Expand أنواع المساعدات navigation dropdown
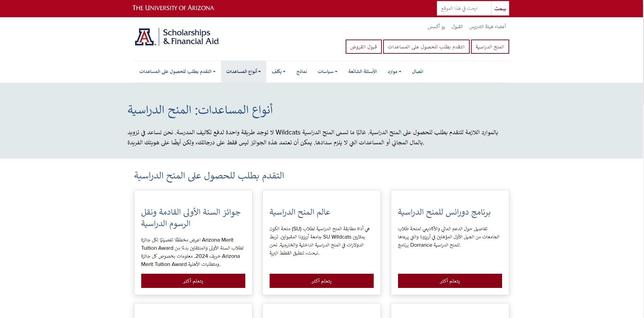Viewport: 644px width, 318px height. [244, 72]
